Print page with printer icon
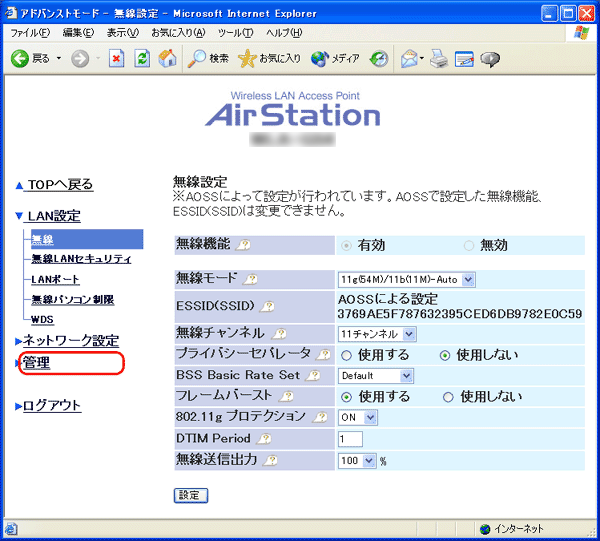This screenshot has height=541, width=600. click(439, 59)
